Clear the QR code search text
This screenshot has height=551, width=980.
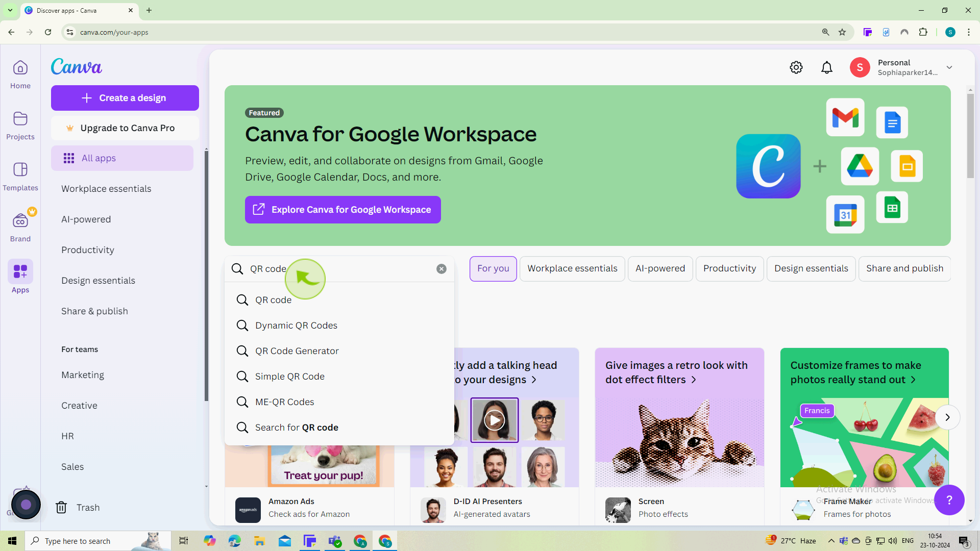[442, 269]
